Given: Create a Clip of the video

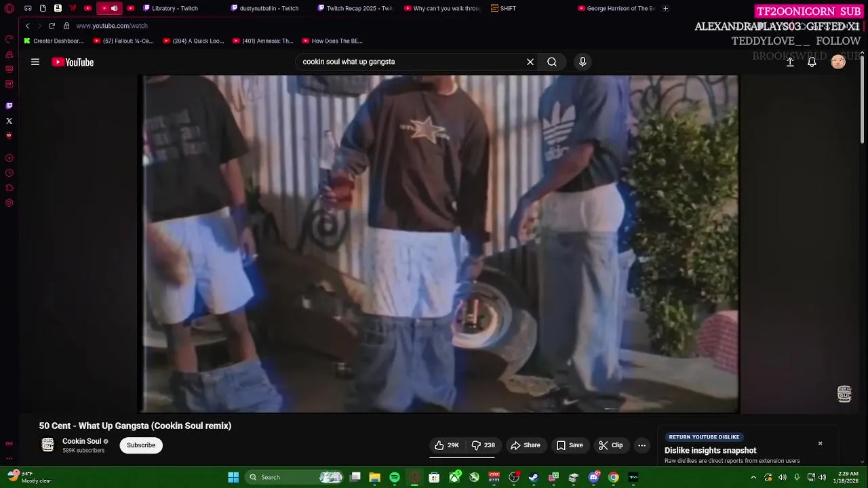Looking at the screenshot, I should click(610, 445).
